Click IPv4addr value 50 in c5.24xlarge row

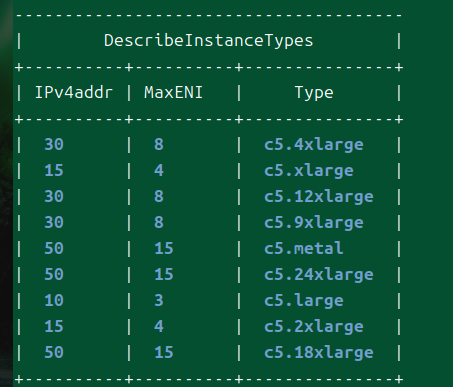(x=54, y=274)
